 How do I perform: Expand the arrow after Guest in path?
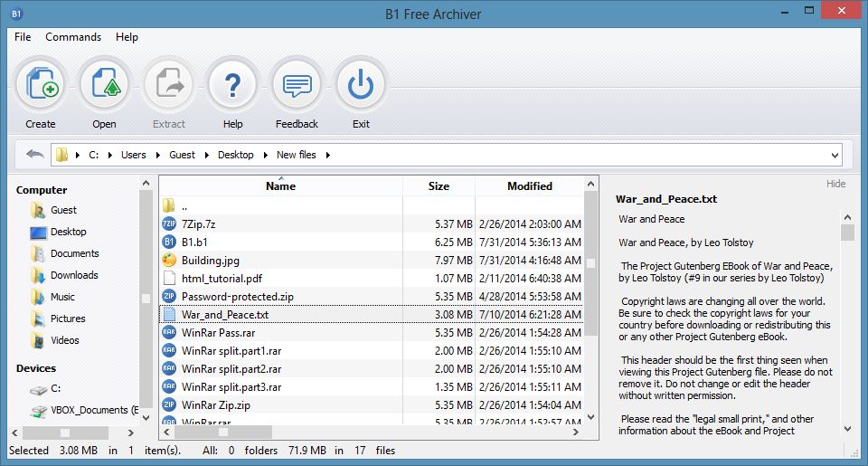(x=206, y=155)
